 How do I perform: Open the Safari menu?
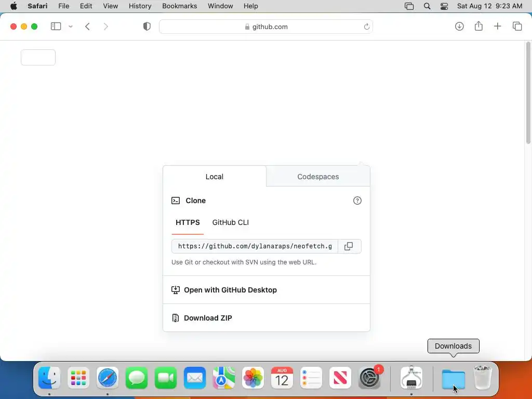37,6
